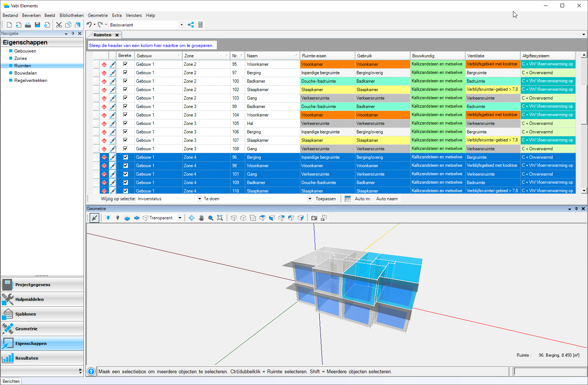This screenshot has width=588, height=385.
Task: Open the Bibliotheken menu
Action: (71, 15)
